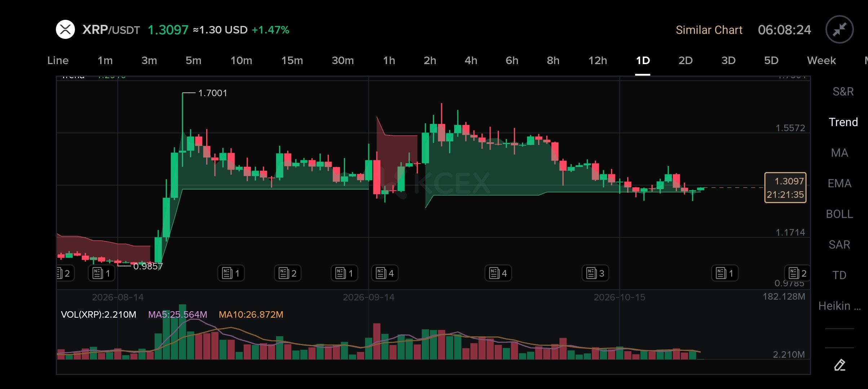Viewport: 868px width, 389px height.
Task: Switch to the 10m timeframe
Action: coord(242,61)
